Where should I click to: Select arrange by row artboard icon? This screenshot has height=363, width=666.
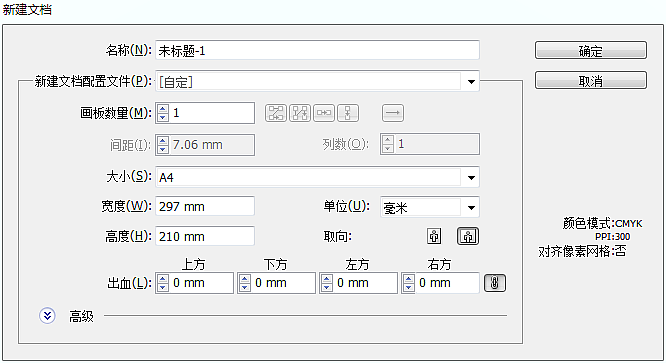pyautogui.click(x=324, y=113)
